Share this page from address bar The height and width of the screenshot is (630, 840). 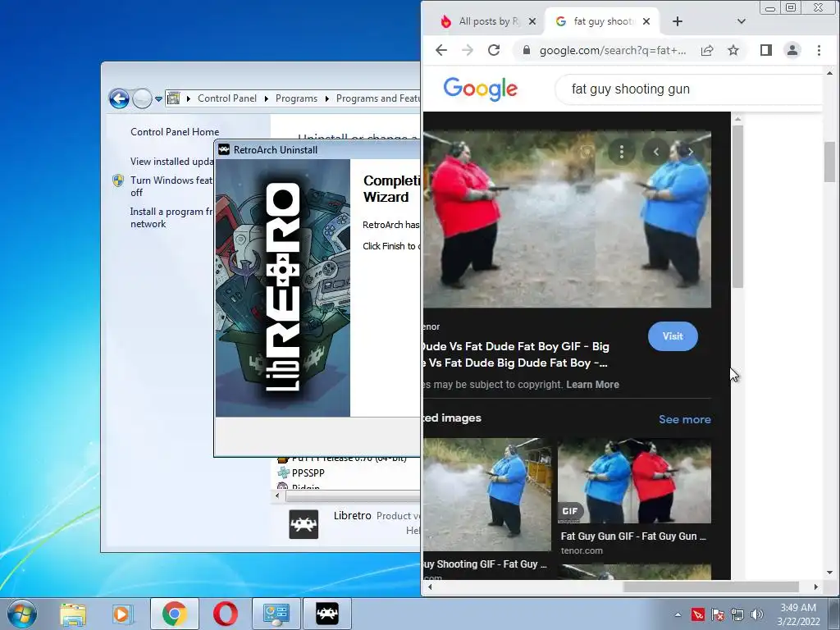point(707,50)
